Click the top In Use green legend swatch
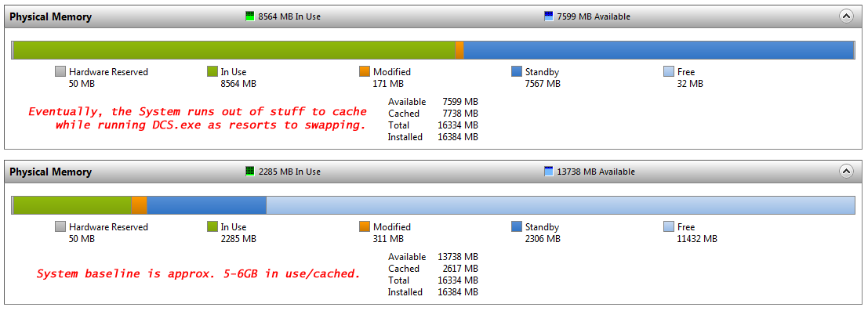The image size is (868, 311). click(212, 71)
